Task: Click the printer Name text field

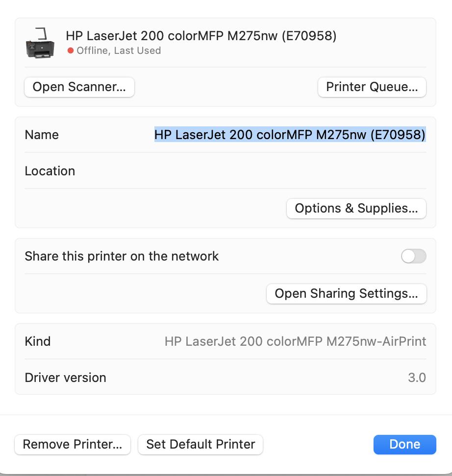Action: click(290, 135)
